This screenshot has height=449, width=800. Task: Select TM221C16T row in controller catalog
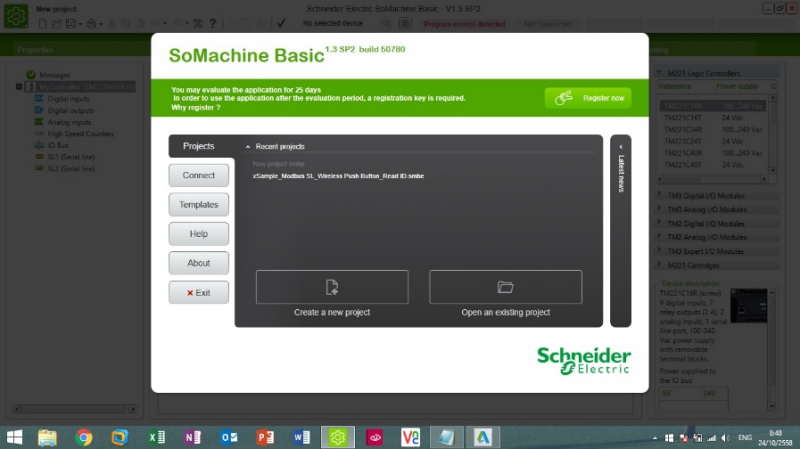pos(712,118)
